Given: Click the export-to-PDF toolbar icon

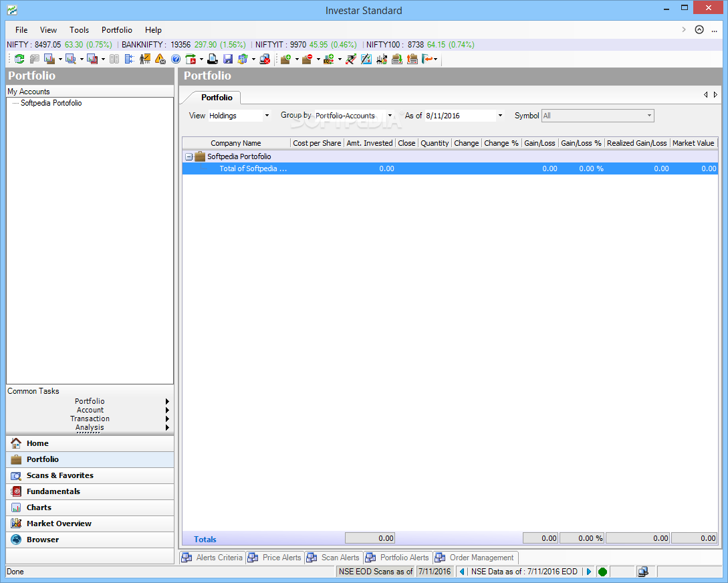Looking at the screenshot, I should [191, 59].
